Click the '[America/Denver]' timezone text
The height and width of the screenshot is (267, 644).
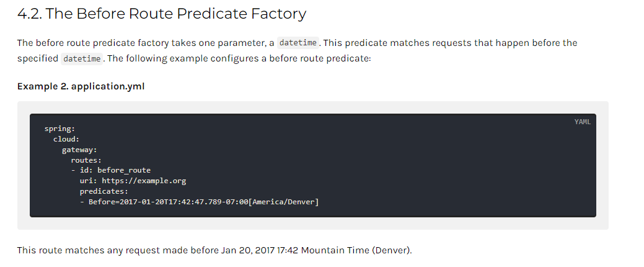(284, 202)
